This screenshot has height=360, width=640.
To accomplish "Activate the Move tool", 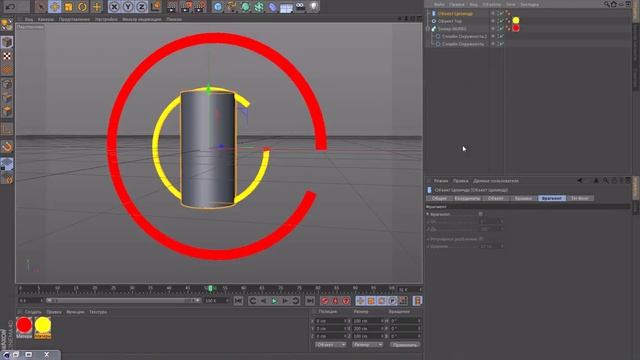I will (54, 7).
